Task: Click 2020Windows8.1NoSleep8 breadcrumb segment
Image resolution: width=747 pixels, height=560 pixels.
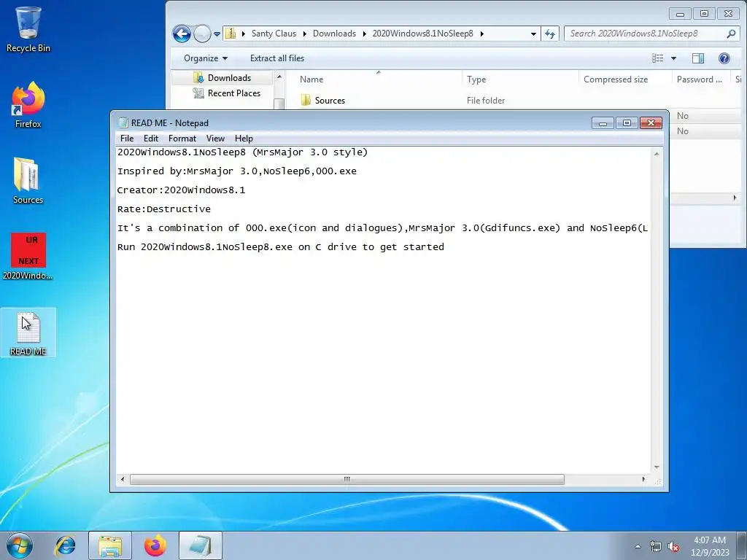Action: click(423, 34)
